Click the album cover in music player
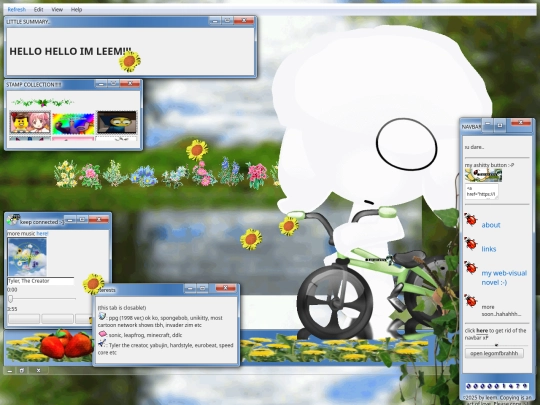 (27, 257)
